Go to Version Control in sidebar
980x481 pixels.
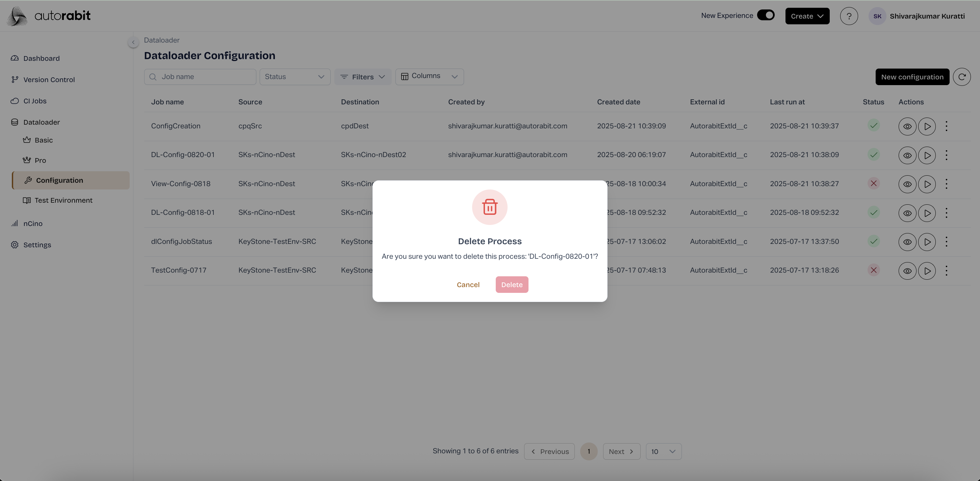49,79
